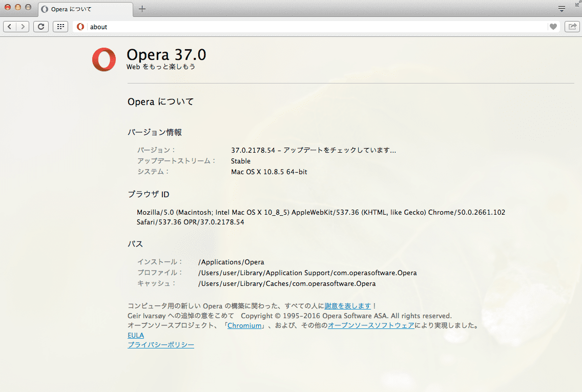Open the tab menu icon in the tab bar

pos(562,9)
